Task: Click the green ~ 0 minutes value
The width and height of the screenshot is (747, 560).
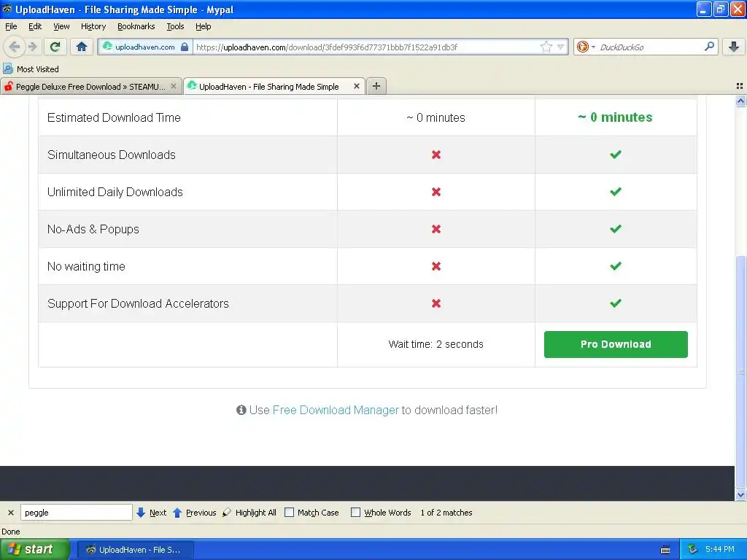Action: point(616,117)
